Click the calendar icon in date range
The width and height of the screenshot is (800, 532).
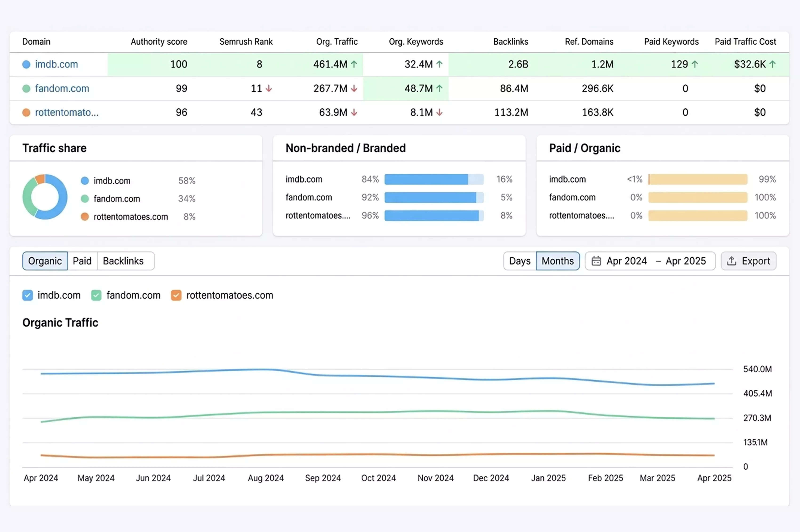point(596,261)
